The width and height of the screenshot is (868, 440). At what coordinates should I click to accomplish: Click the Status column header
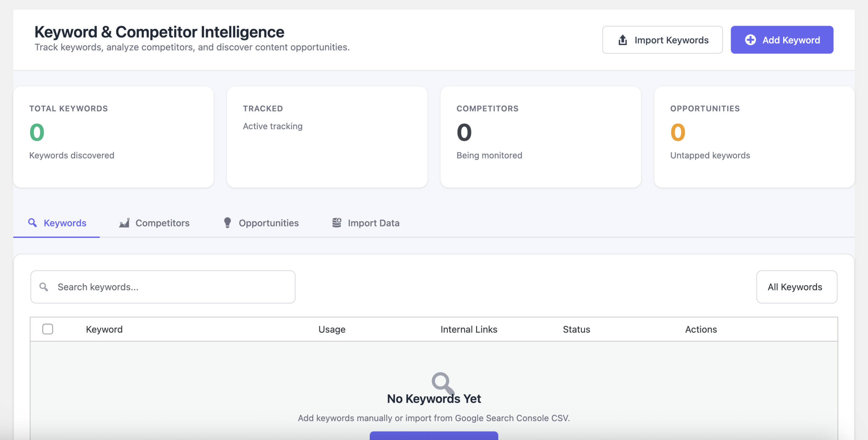576,329
